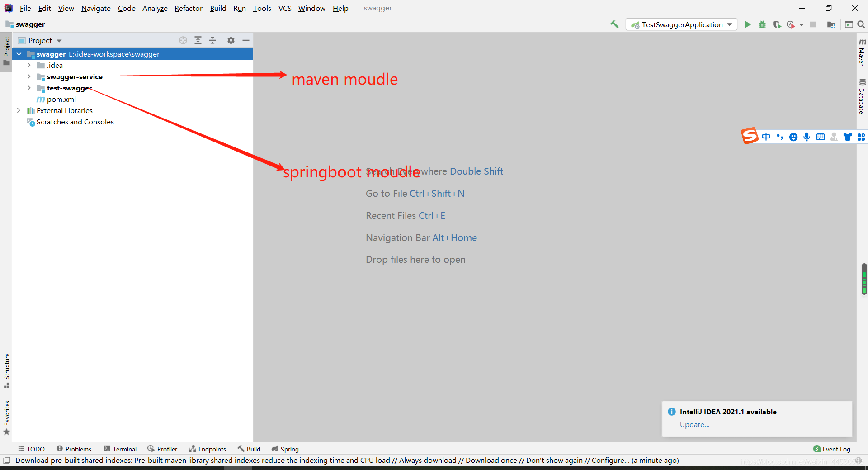
Task: Toggle punctuation mode on IME bar
Action: click(780, 137)
